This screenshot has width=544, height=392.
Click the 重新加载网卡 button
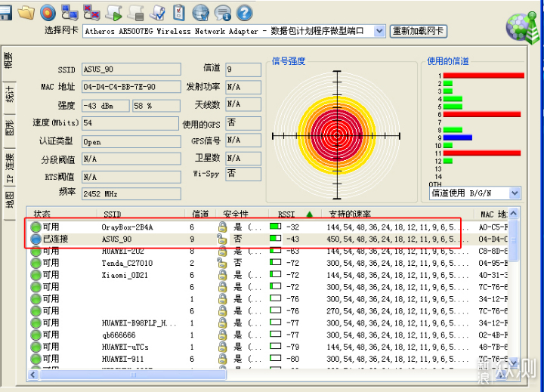[419, 31]
